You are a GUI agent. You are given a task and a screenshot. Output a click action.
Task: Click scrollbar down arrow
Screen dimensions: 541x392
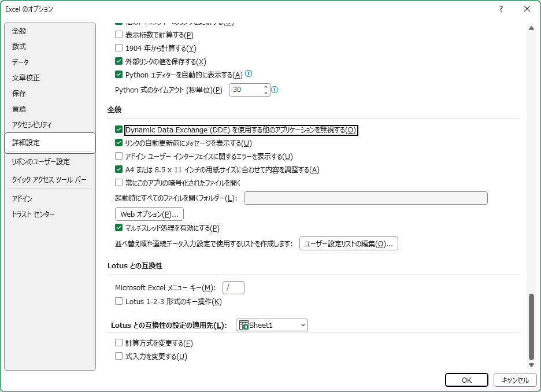[x=531, y=365]
